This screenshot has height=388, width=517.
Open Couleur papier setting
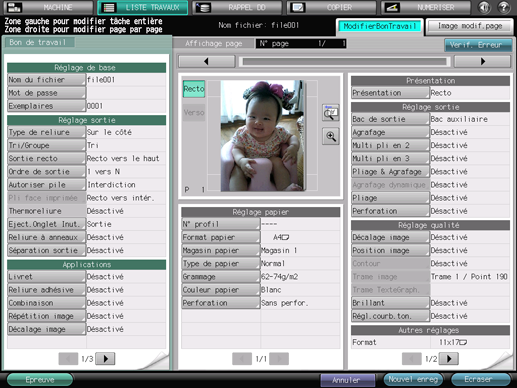point(220,290)
